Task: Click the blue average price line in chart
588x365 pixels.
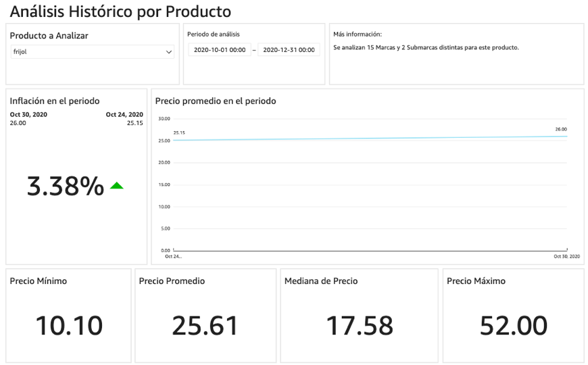Action: click(x=370, y=139)
